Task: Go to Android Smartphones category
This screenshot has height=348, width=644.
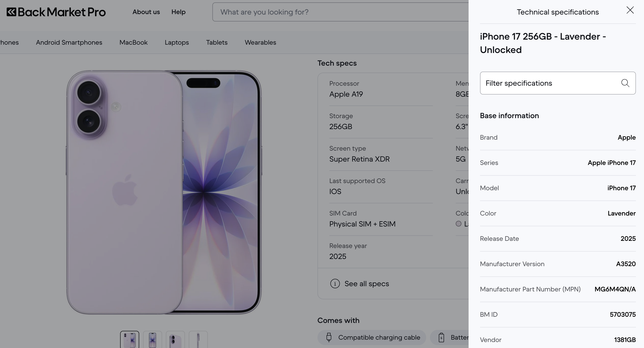Action: click(x=69, y=42)
